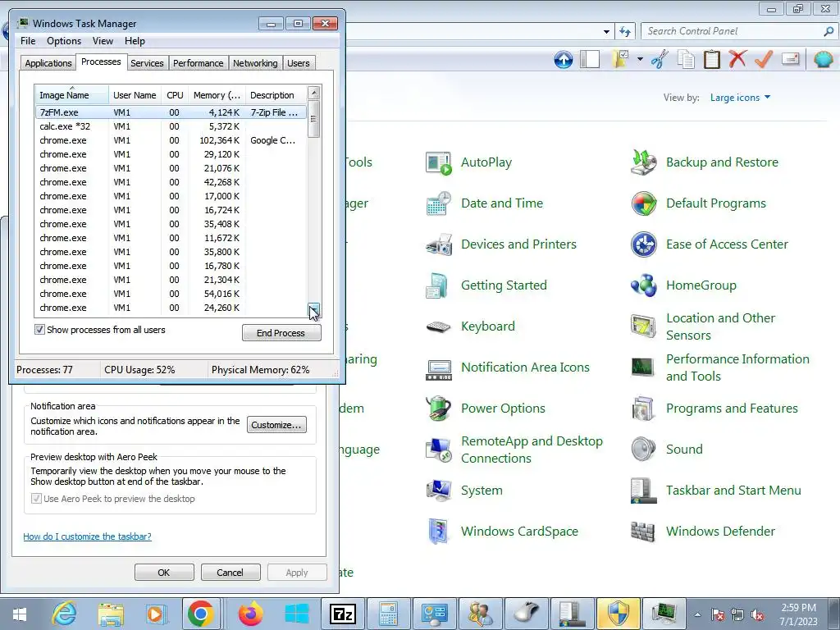The width and height of the screenshot is (840, 630).
Task: Select the calc.exe *32 process row
Action: (x=171, y=126)
